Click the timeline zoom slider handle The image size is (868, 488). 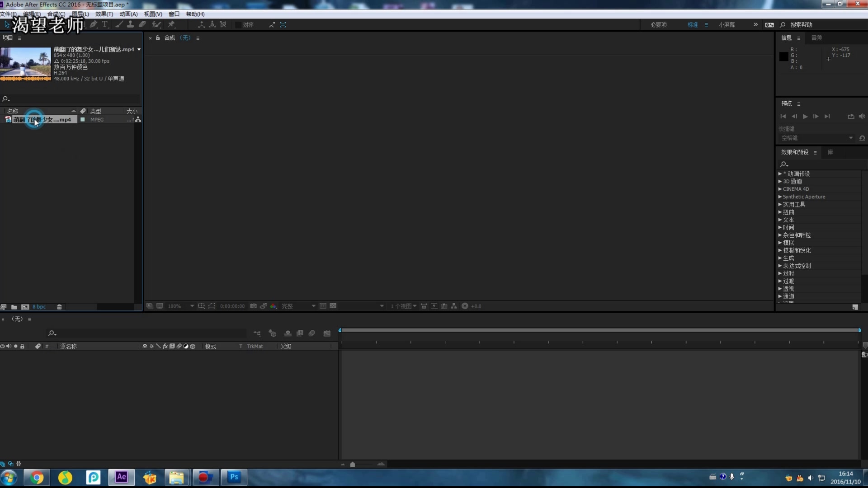point(353,464)
